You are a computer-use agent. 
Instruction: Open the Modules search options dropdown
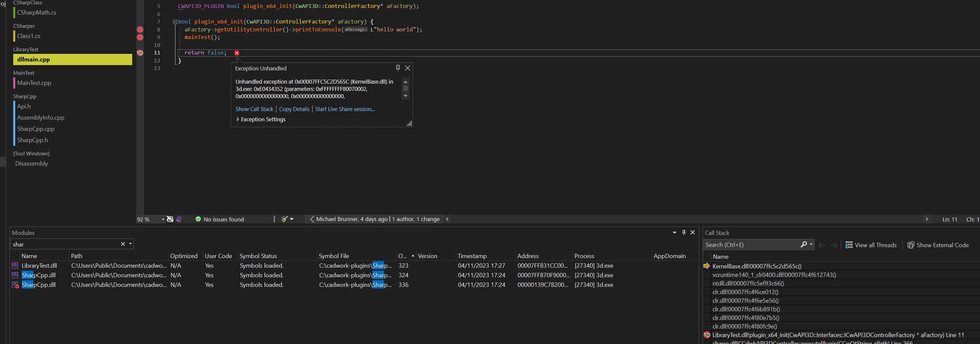(x=131, y=244)
